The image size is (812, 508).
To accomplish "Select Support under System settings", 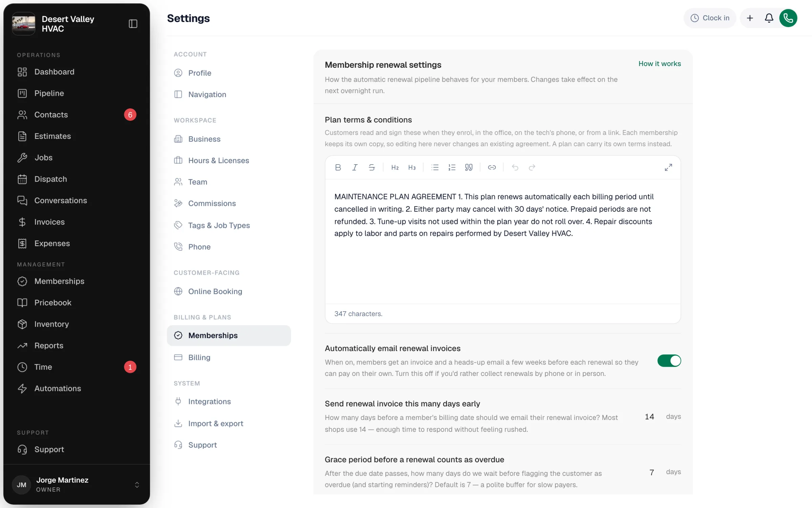I will pos(229,445).
